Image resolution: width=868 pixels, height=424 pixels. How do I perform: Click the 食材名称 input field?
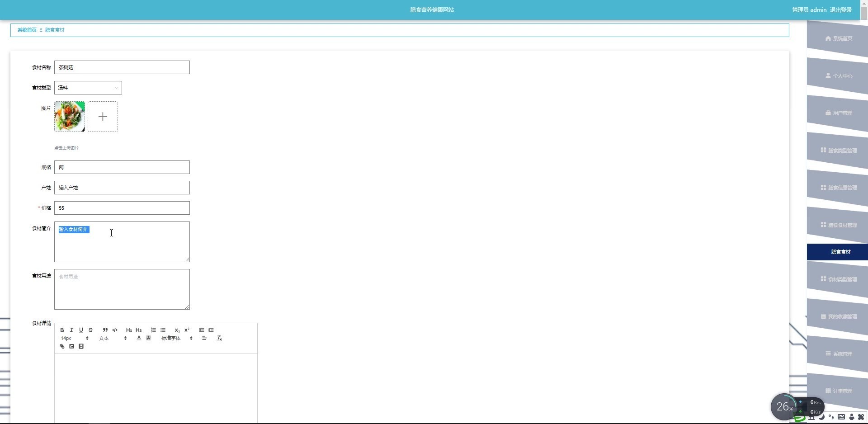point(122,67)
